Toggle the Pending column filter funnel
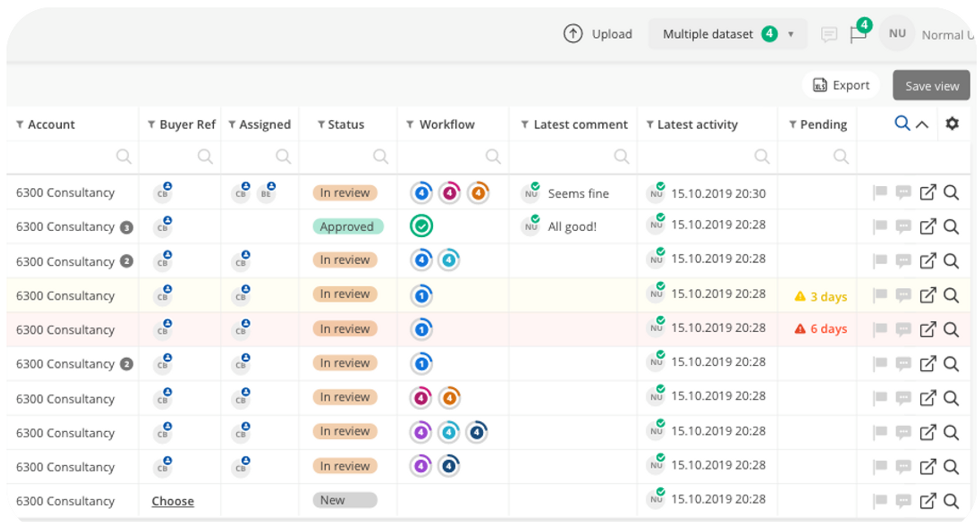 coord(793,125)
